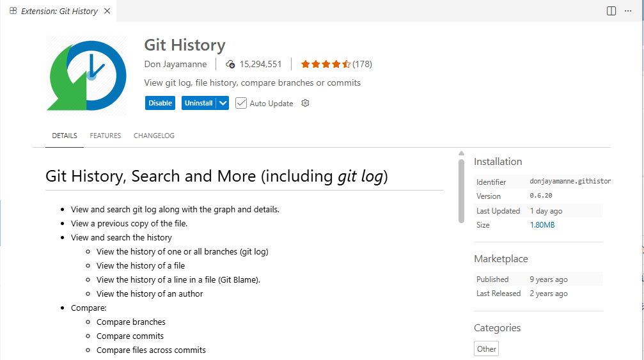This screenshot has width=644, height=360.
Task: Switch to the FEATURES tab
Action: (106, 136)
